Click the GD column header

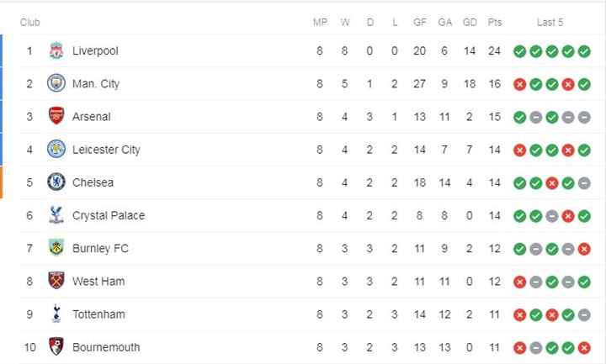pyautogui.click(x=470, y=23)
